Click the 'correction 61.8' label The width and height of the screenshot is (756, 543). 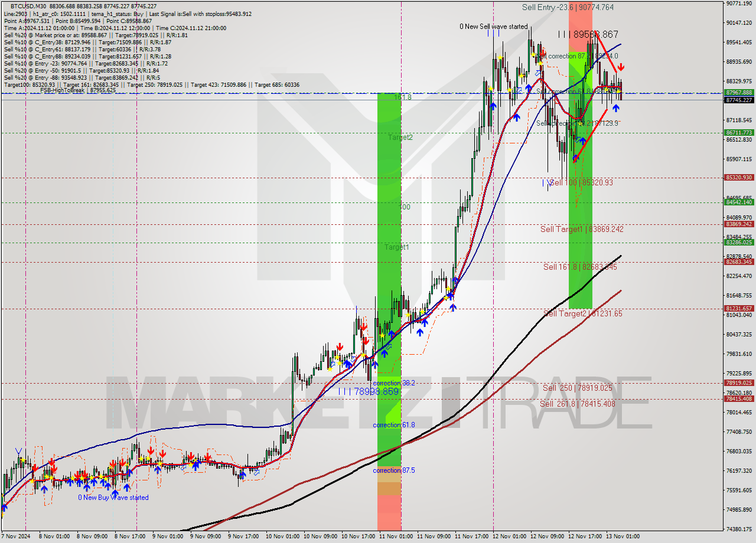point(394,425)
